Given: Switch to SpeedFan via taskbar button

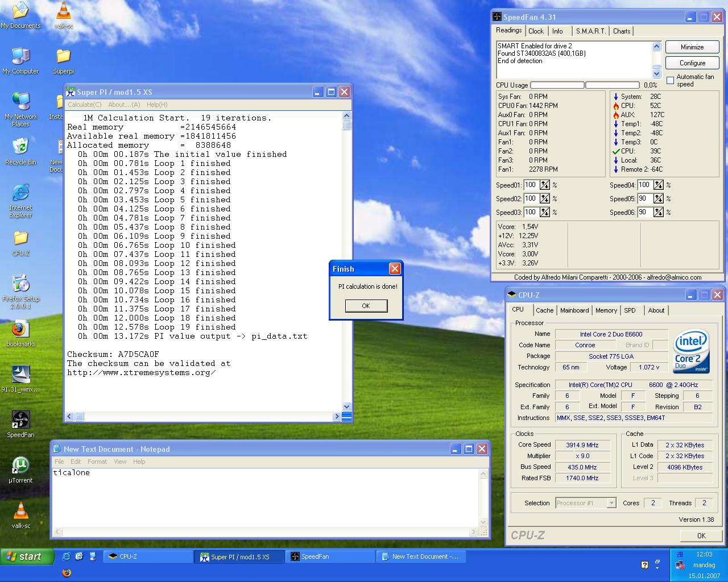Looking at the screenshot, I should pyautogui.click(x=330, y=556).
